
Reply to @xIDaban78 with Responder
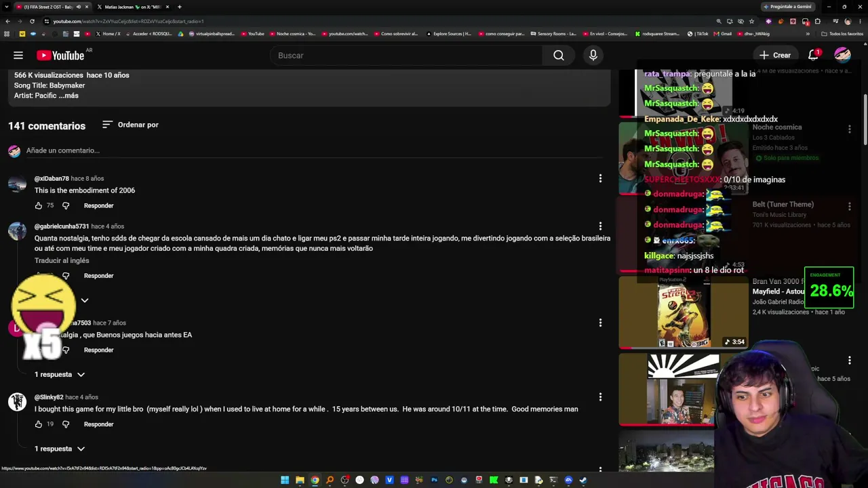99,205
